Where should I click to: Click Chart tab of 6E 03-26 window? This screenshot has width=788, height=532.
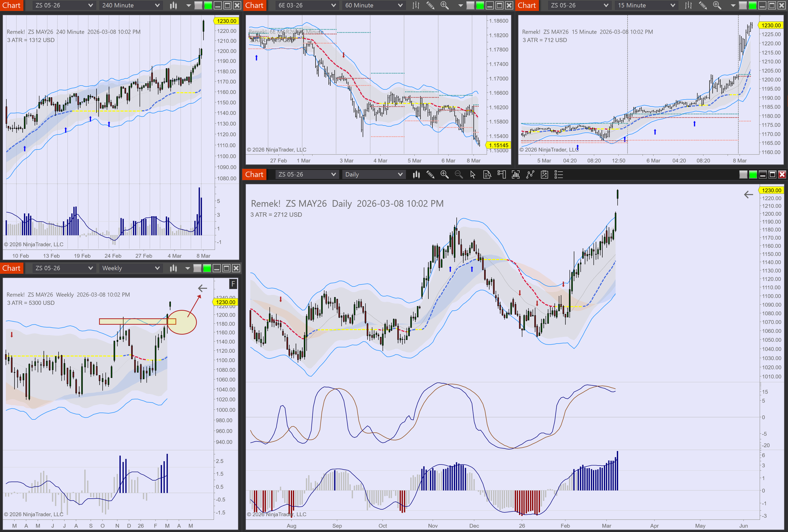point(254,5)
